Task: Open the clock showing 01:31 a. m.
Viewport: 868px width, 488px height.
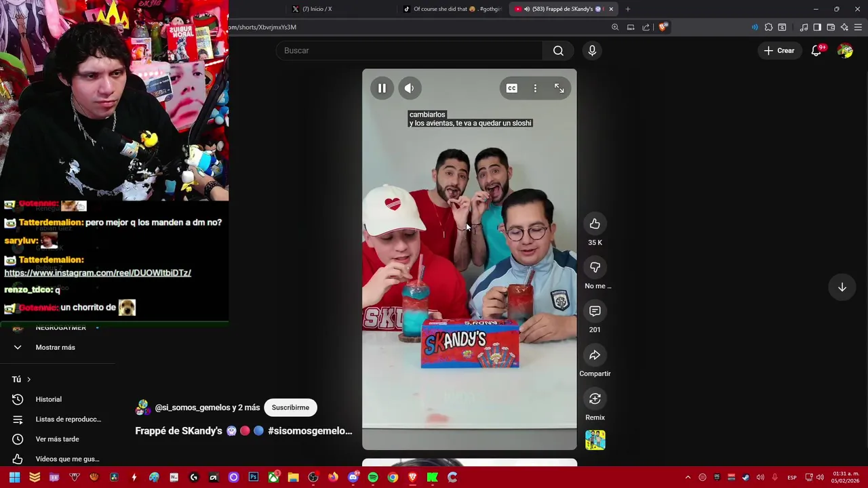Action: point(846,477)
